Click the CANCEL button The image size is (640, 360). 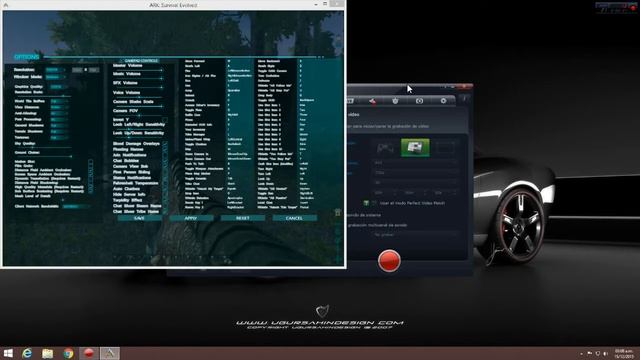294,218
